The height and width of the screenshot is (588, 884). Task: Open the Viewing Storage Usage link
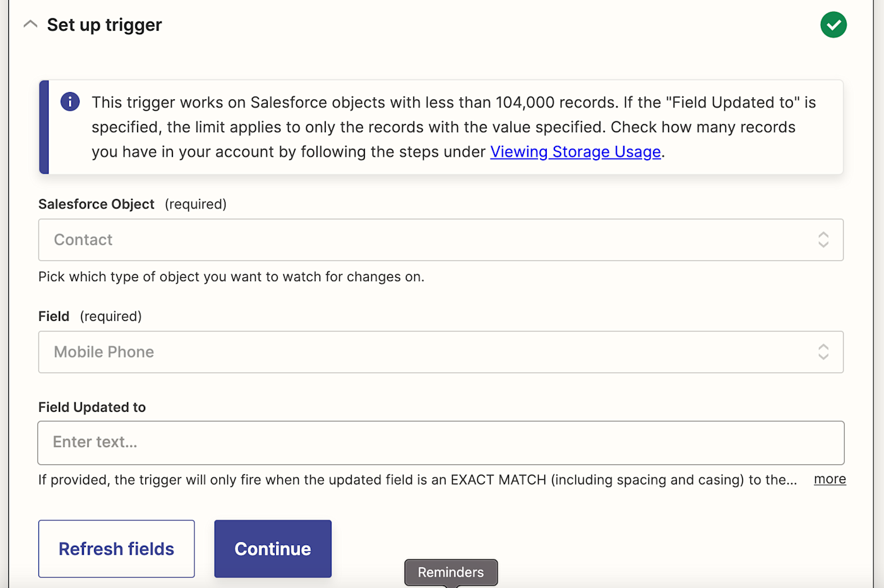pos(575,152)
